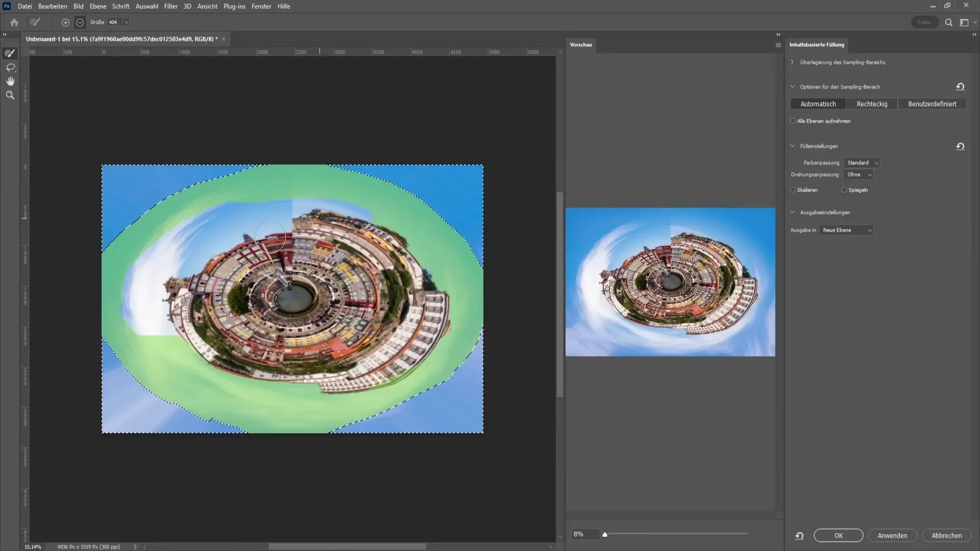Confirm fill with OK button

(838, 536)
